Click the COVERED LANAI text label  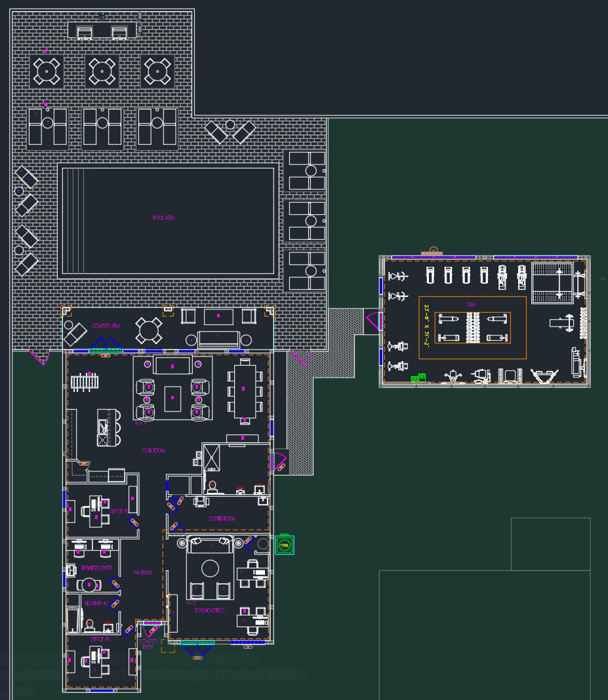[x=106, y=326]
